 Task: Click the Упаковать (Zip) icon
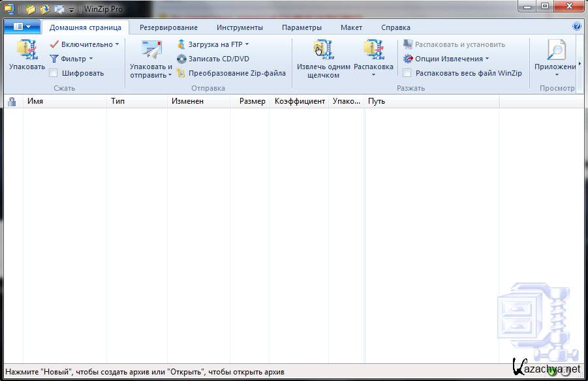27,50
